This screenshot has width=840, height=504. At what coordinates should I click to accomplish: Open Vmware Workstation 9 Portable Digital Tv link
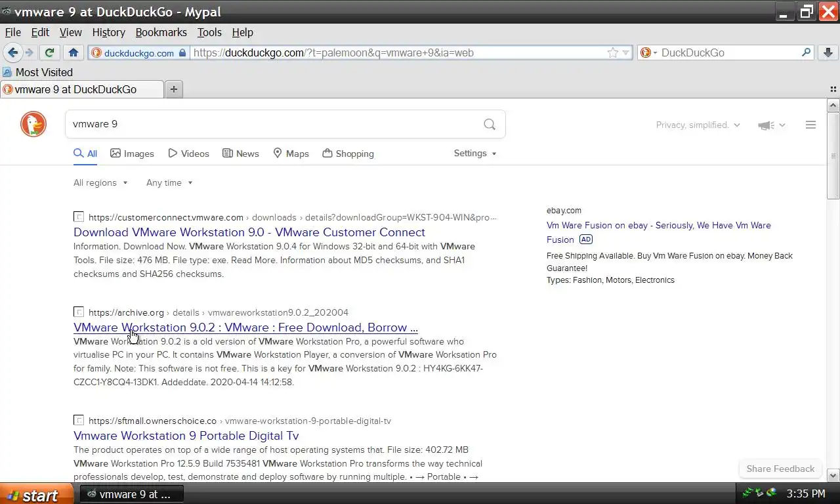point(186,436)
